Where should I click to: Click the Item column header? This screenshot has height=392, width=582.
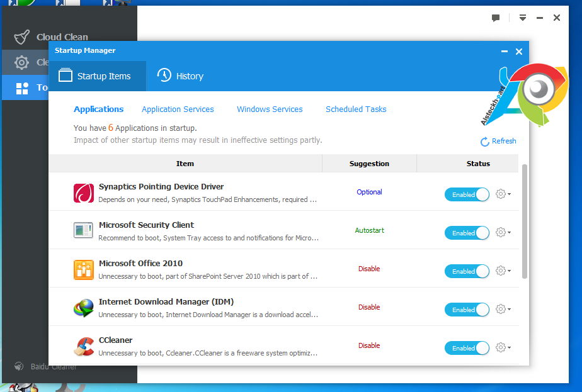click(185, 164)
